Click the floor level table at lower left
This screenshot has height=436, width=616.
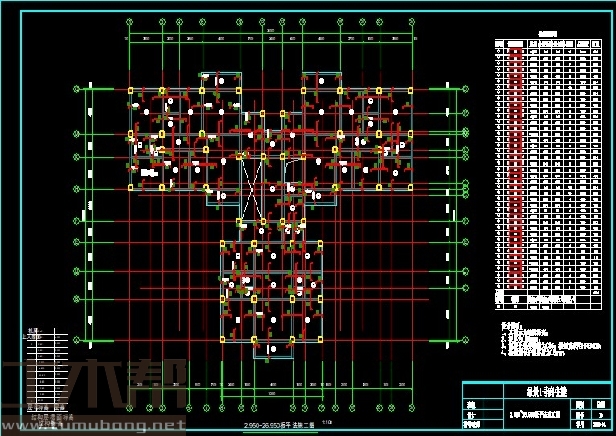[45, 370]
